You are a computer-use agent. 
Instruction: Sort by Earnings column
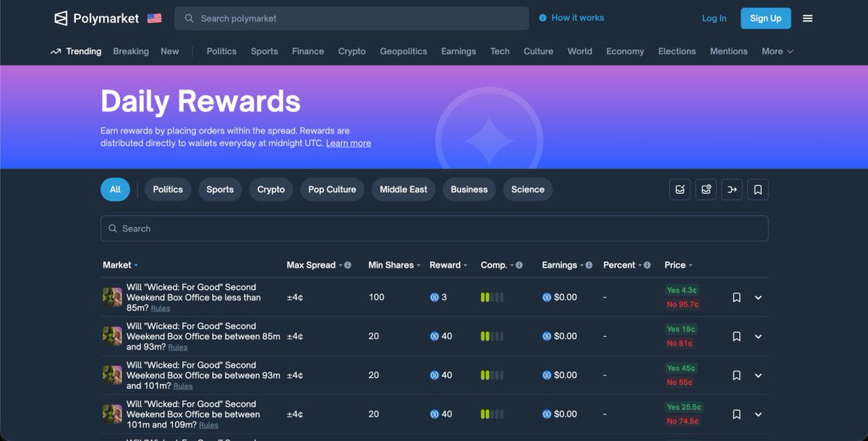tap(563, 265)
